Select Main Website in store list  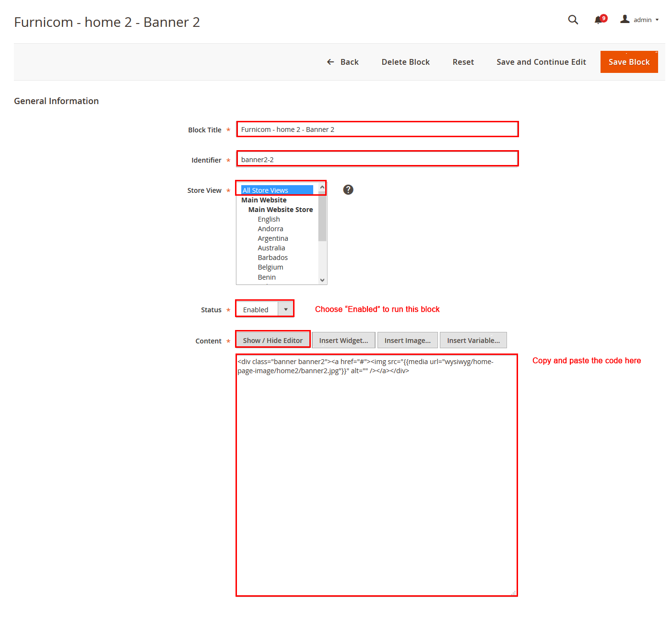[x=264, y=200]
